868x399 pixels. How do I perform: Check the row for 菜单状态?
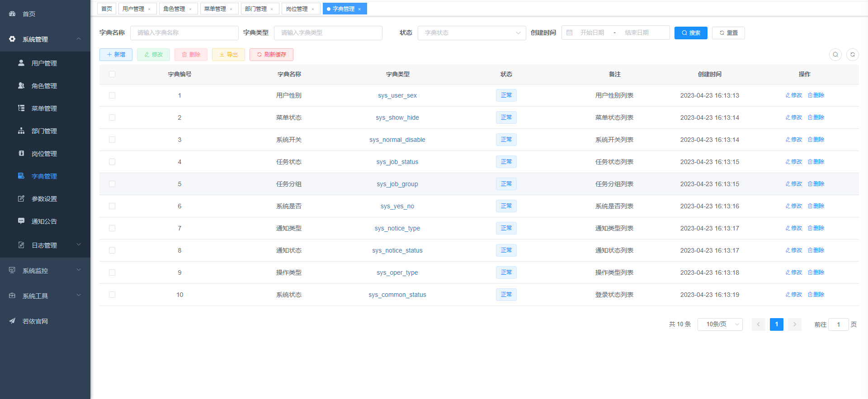(x=112, y=117)
